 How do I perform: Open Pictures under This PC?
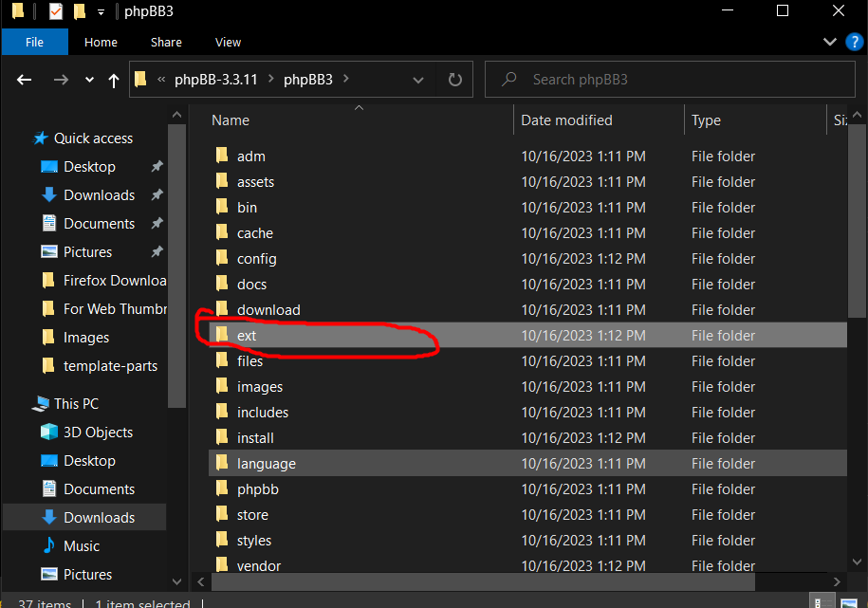(x=87, y=575)
